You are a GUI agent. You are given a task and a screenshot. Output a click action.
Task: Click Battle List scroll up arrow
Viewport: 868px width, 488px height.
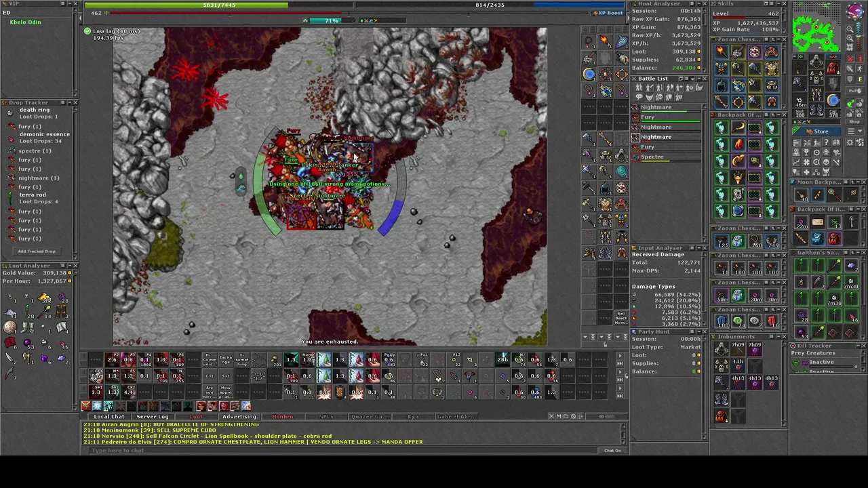pos(705,106)
